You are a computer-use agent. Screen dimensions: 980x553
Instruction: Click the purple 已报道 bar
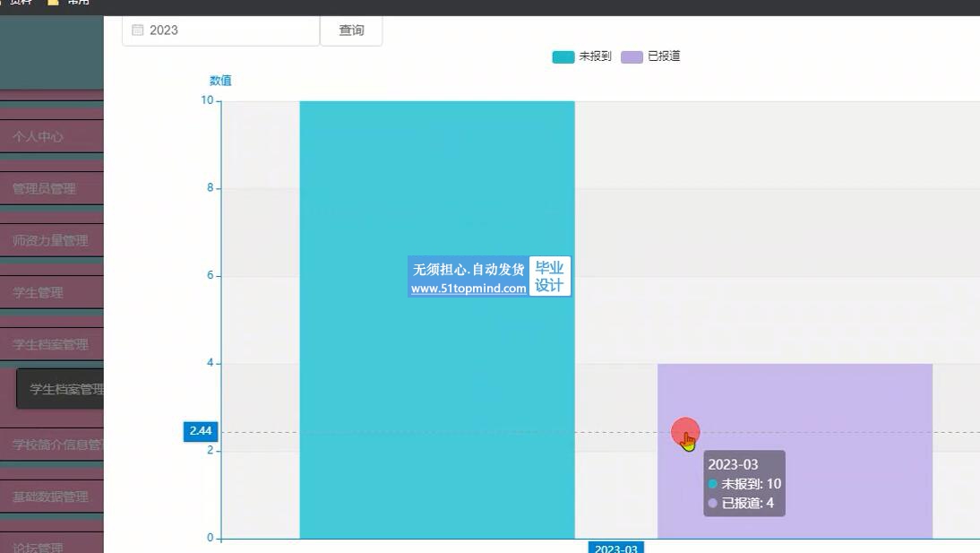point(795,451)
